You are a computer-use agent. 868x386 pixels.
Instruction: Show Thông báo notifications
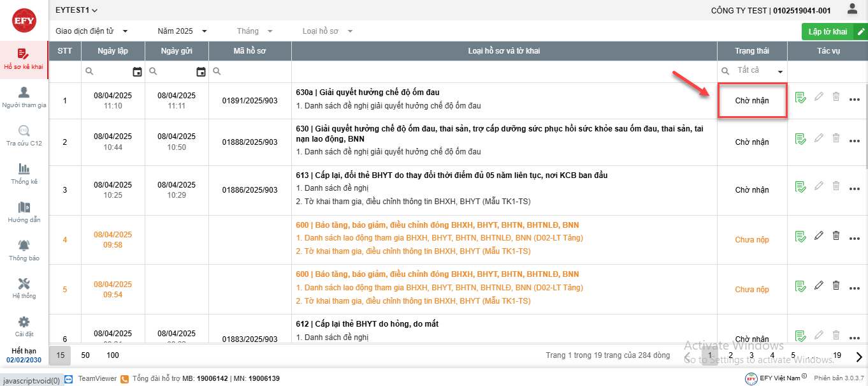(24, 251)
